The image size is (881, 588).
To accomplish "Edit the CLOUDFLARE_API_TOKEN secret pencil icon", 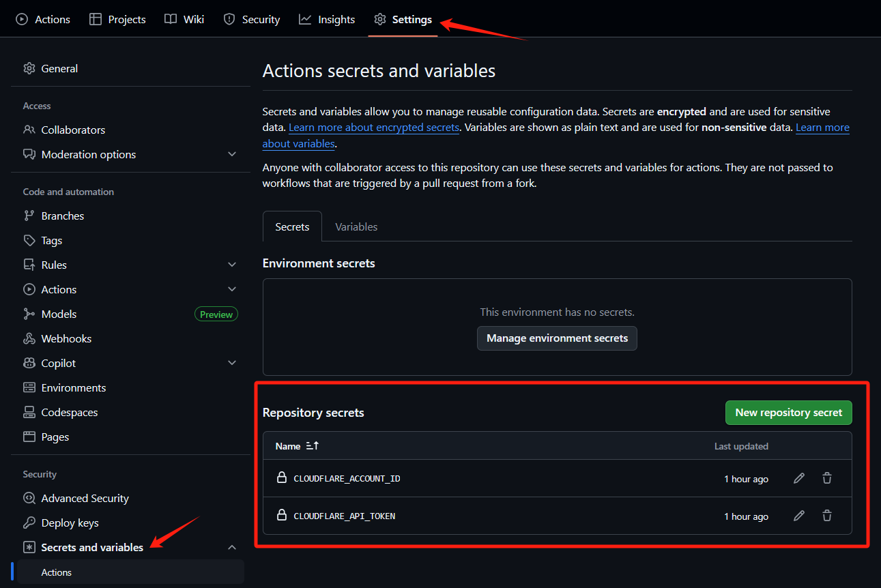I will coord(799,516).
